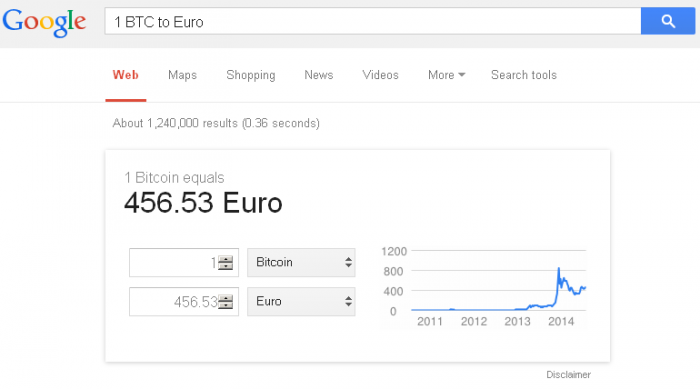Open the Disclaimer link
The width and height of the screenshot is (700, 389).
pyautogui.click(x=568, y=375)
